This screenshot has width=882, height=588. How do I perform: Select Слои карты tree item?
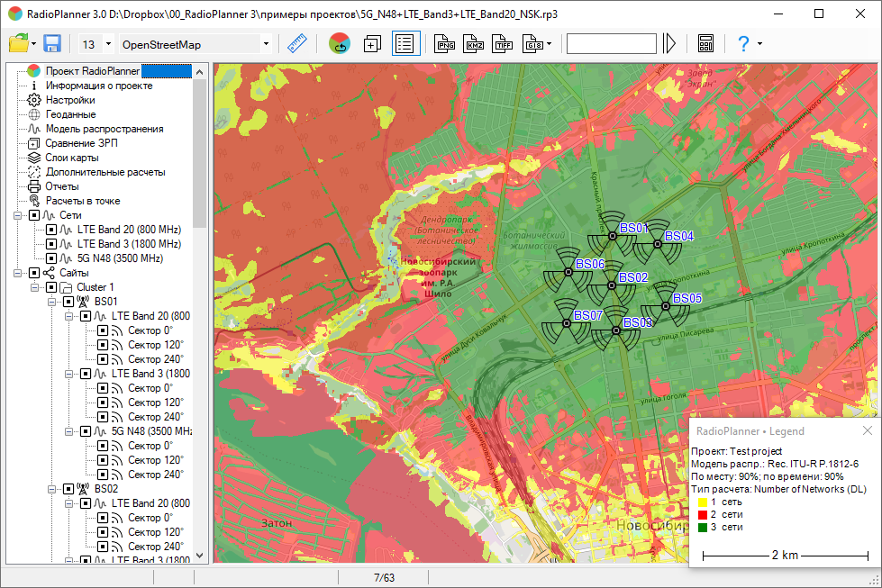(x=70, y=158)
